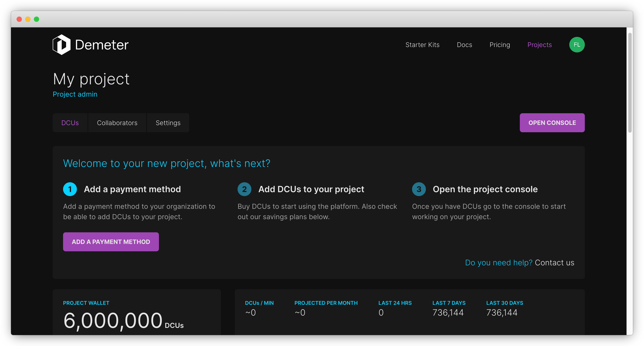Select Projects in the top navigation
Screen dimensions: 644x346
tap(539, 45)
